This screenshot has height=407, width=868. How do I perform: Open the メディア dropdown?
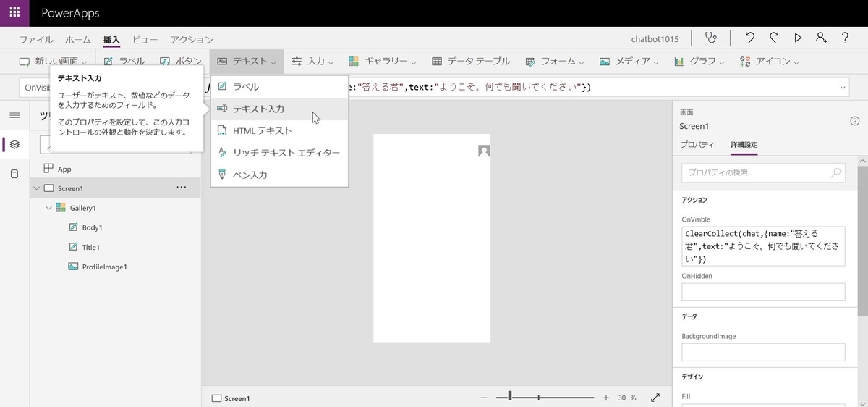[629, 62]
